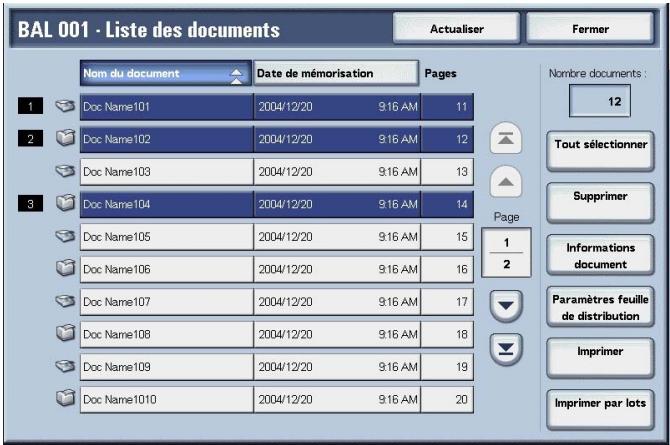Click the document icon beside Doc Name107
Viewport: 670px width, 445px height.
[x=65, y=301]
